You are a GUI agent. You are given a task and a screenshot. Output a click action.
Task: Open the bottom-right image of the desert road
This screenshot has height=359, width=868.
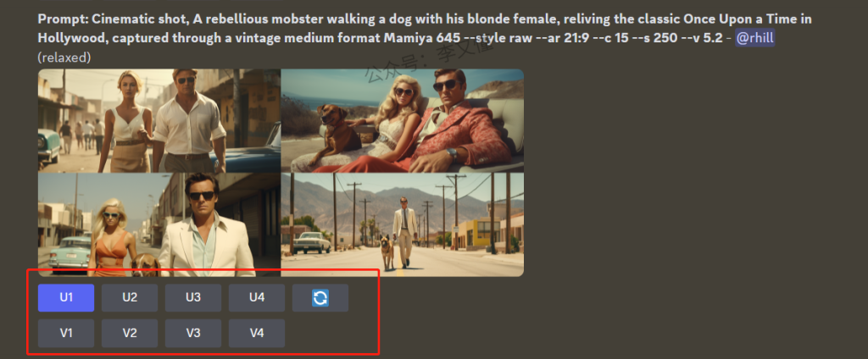pos(402,225)
